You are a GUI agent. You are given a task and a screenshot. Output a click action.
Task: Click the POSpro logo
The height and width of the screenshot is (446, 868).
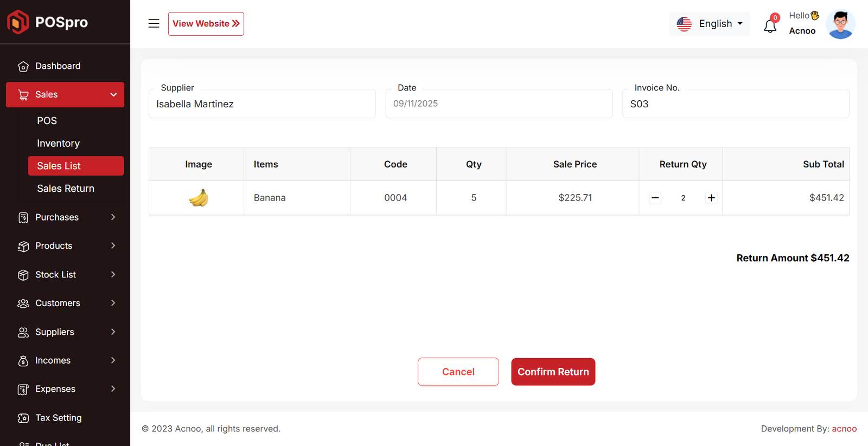[x=47, y=22]
